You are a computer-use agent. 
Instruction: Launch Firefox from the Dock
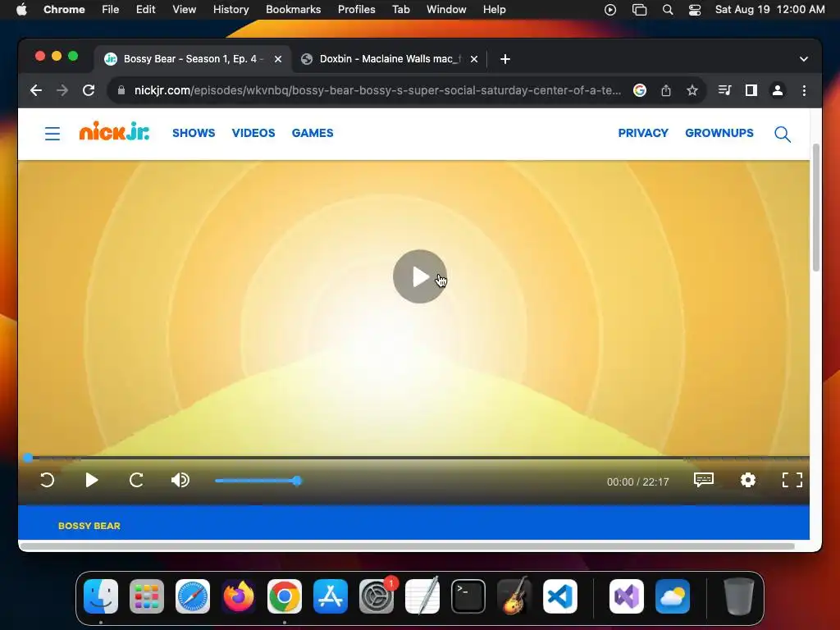tap(239, 596)
